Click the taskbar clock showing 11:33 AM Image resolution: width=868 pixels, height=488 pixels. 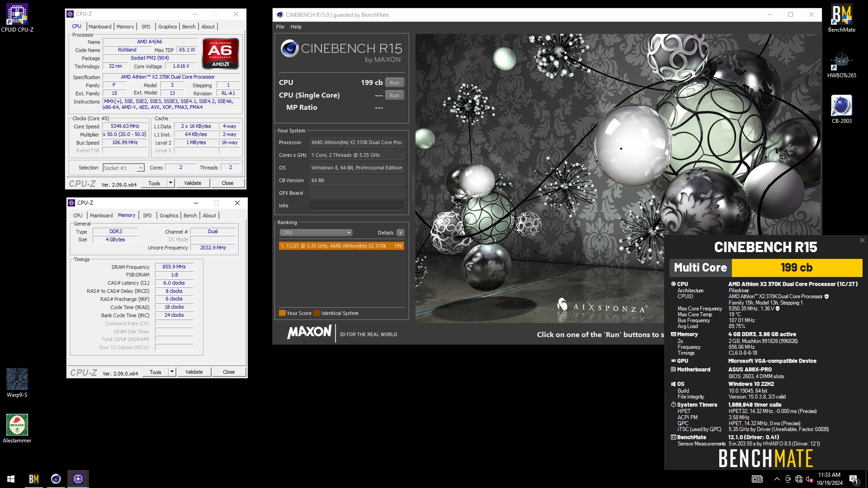point(829,479)
